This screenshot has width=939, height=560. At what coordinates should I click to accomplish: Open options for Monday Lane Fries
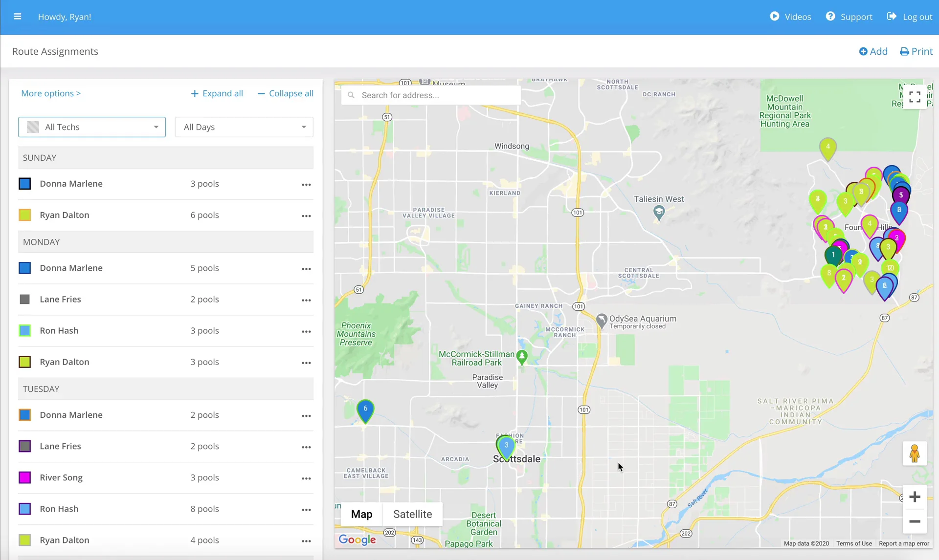(x=306, y=300)
